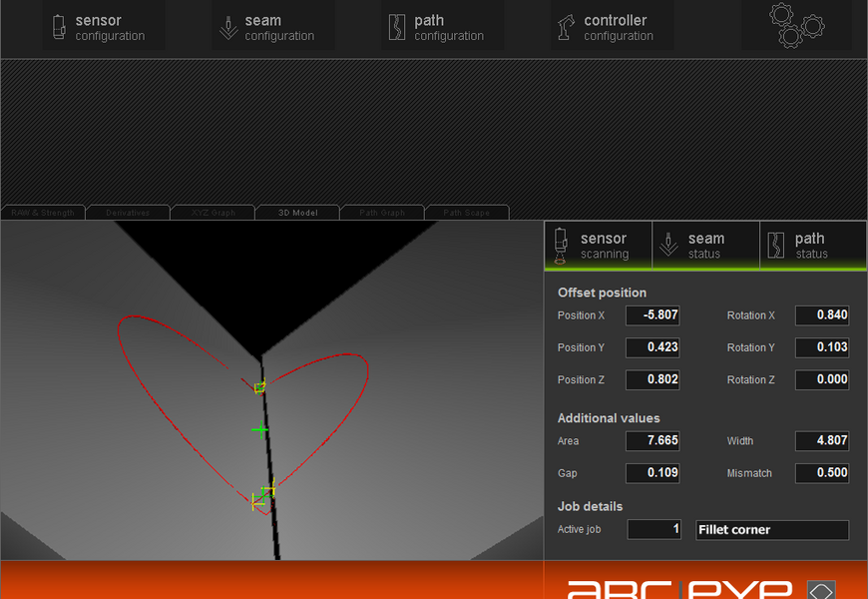Open the Path Scope tab
The width and height of the screenshot is (868, 599).
(x=466, y=213)
